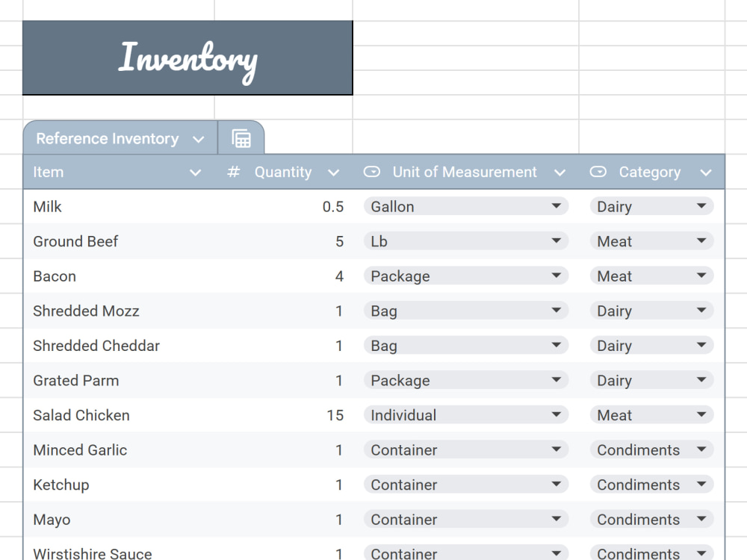The image size is (747, 560).
Task: Select the Mayo item cell
Action: pos(119,519)
